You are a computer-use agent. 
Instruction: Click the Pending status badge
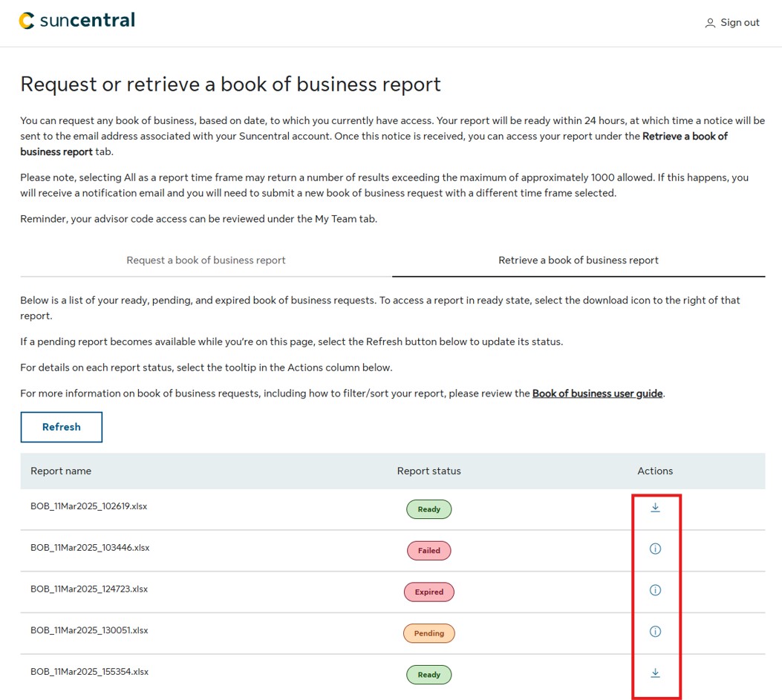tap(429, 633)
